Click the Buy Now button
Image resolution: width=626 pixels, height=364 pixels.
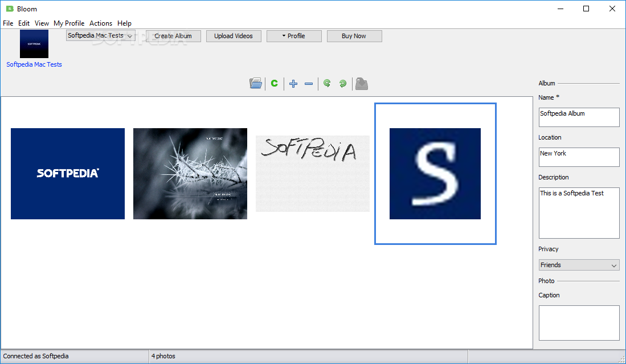click(x=354, y=36)
